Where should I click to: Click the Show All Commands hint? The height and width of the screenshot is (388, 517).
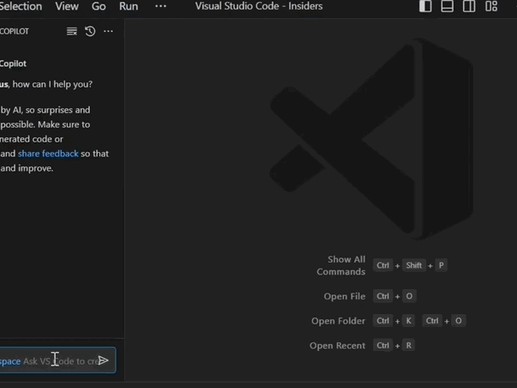(x=341, y=265)
